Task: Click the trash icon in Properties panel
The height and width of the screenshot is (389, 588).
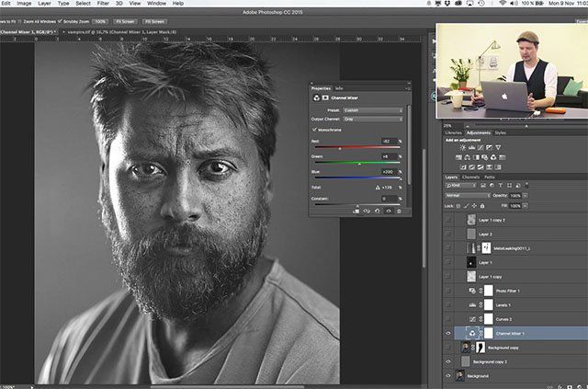Action: 400,211
